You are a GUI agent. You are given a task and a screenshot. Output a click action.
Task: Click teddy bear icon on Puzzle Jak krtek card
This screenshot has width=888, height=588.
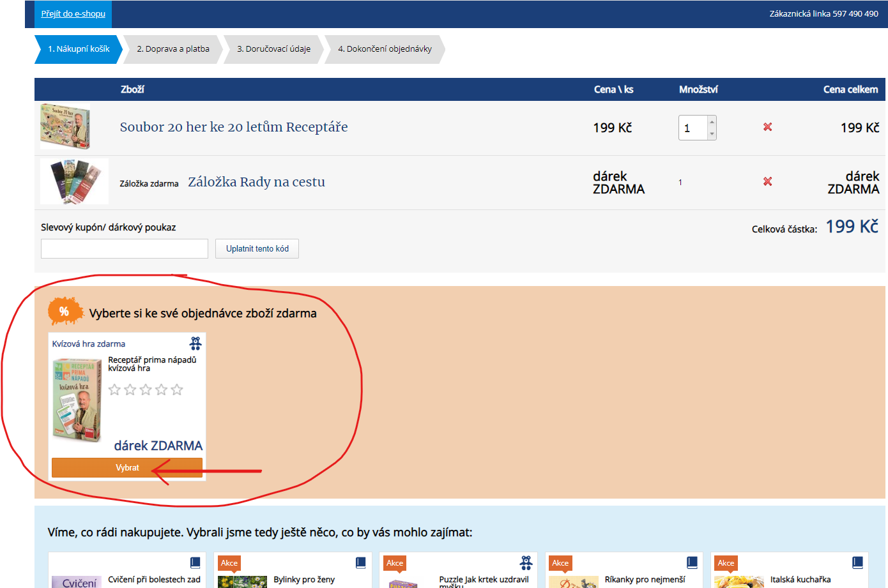click(526, 562)
